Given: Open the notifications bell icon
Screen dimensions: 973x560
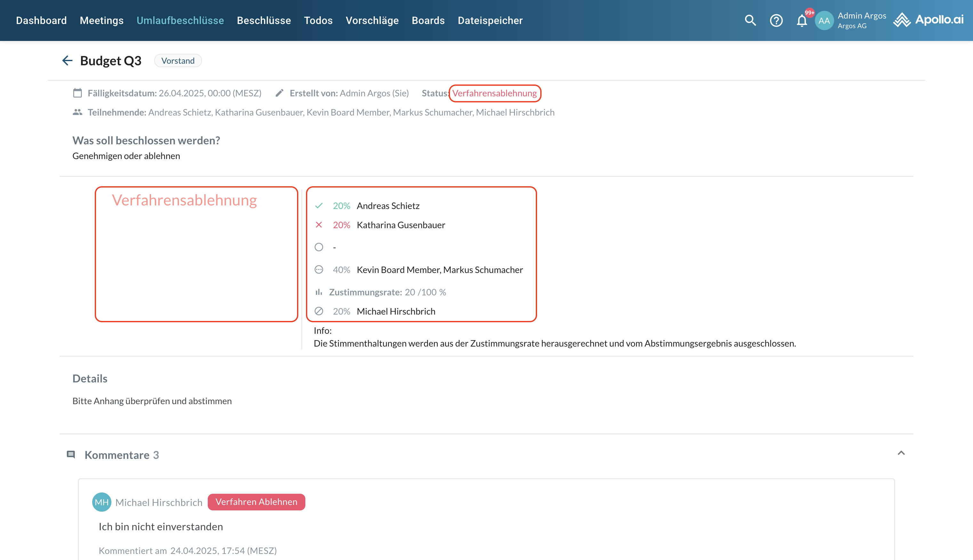Looking at the screenshot, I should [x=802, y=20].
